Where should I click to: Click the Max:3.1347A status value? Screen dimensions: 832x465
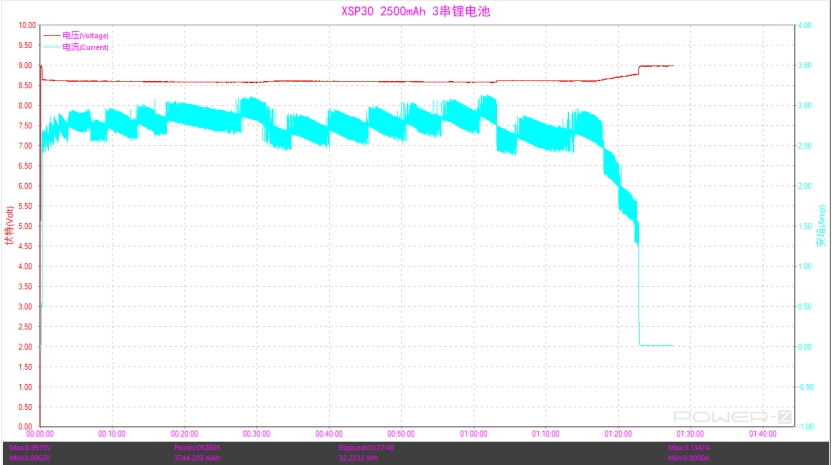(689, 448)
